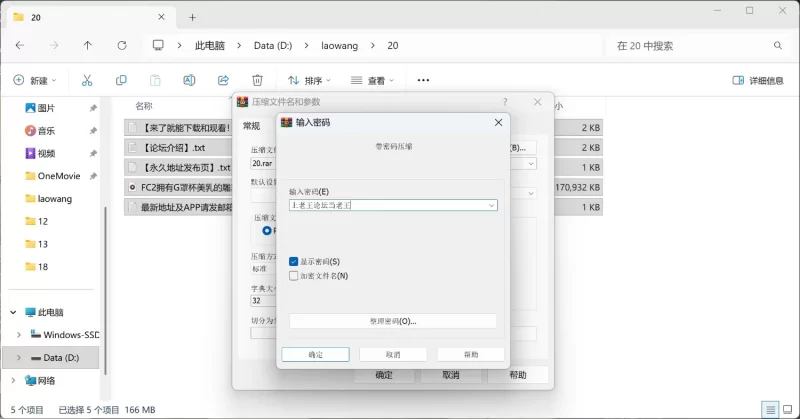Click the Rename icon in toolbar

point(189,80)
